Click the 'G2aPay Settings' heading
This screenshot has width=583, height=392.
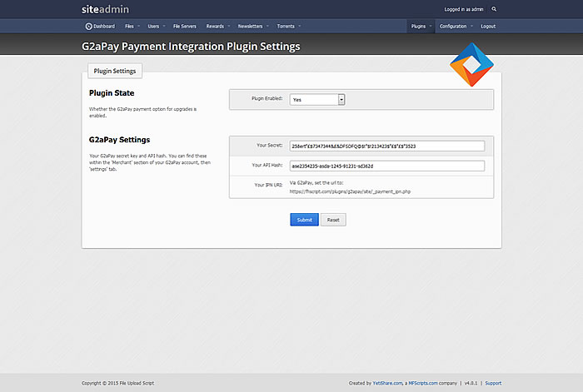pos(119,140)
